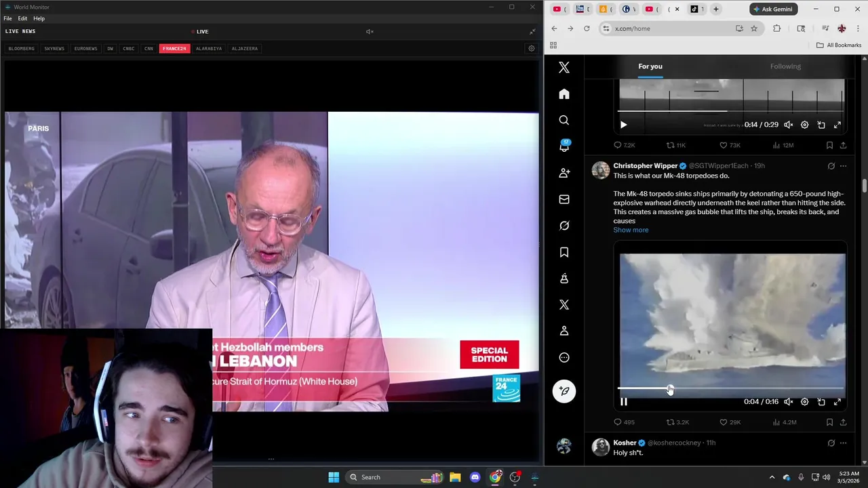Image resolution: width=868 pixels, height=488 pixels.
Task: View analytics for the 4.2M views post
Action: click(784, 422)
